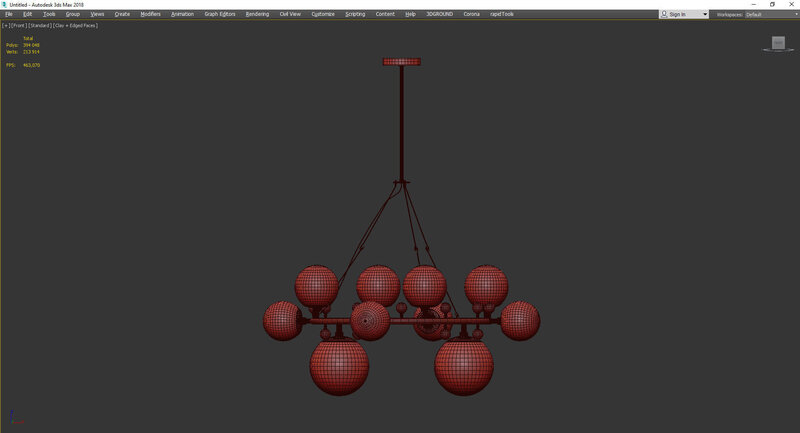
Task: Open the Rendering menu
Action: 257,14
